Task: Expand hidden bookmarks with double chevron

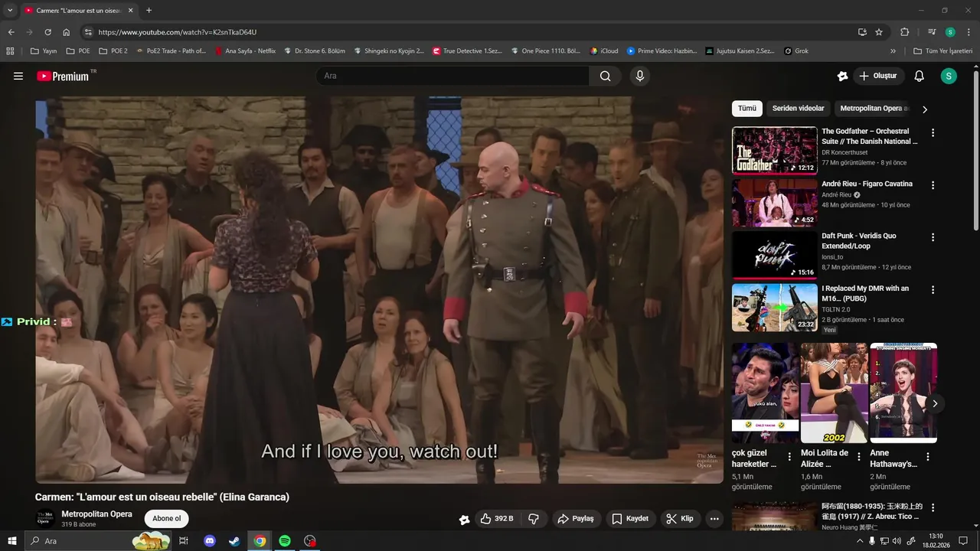Action: coord(893,51)
